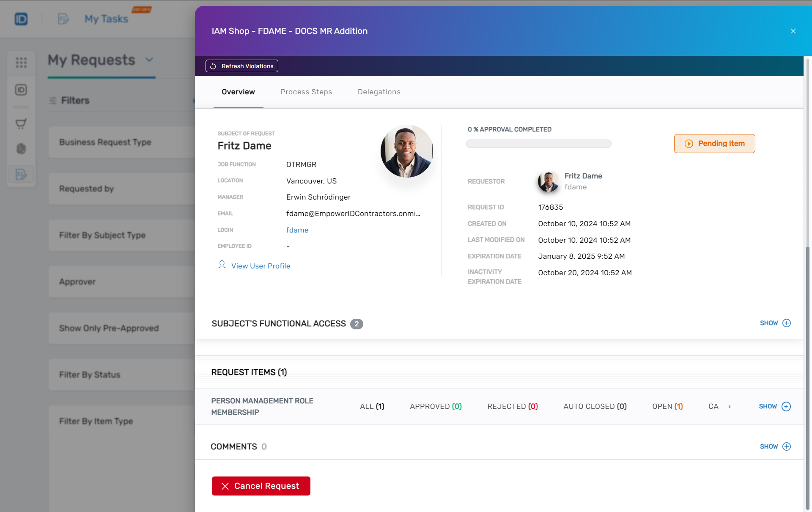812x512 pixels.
Task: Open the My Requests dropdown chevron
Action: click(x=149, y=60)
